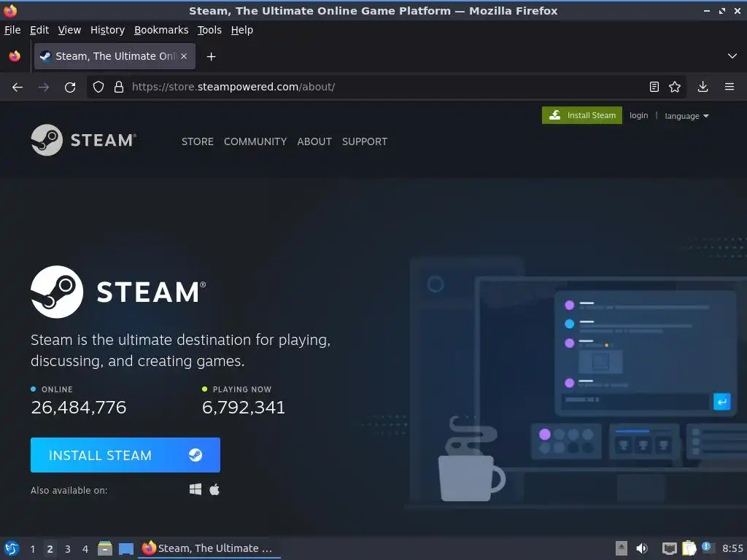Open a new tab with the plus button
The height and width of the screenshot is (560, 747).
[211, 57]
